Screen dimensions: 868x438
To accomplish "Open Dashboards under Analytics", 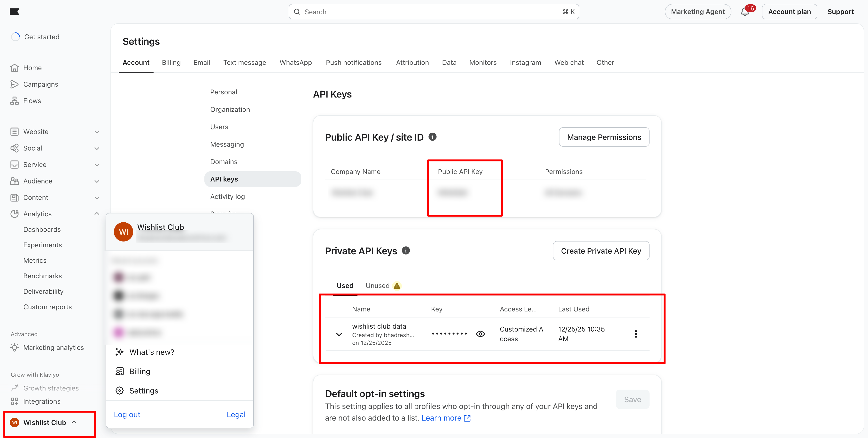I will click(x=42, y=230).
